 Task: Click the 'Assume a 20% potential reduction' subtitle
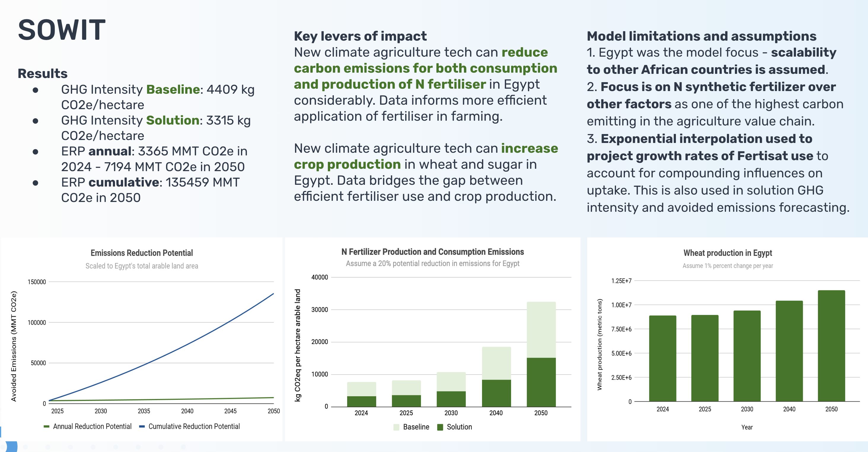pos(433,264)
